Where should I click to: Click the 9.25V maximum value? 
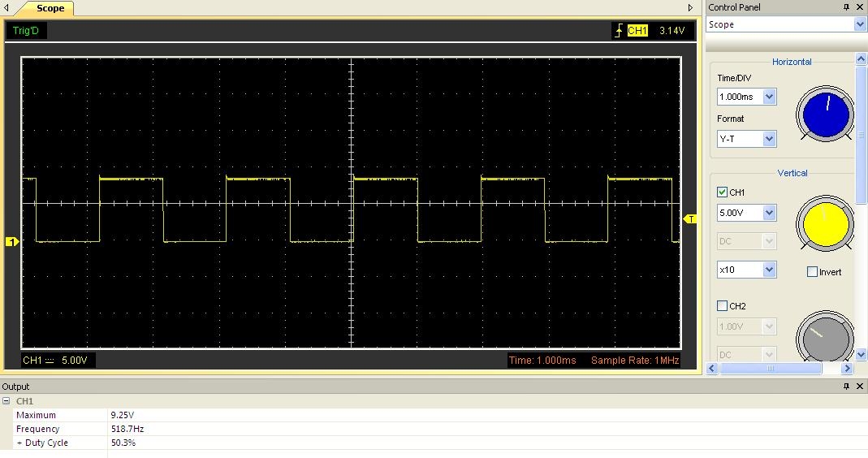coord(123,415)
